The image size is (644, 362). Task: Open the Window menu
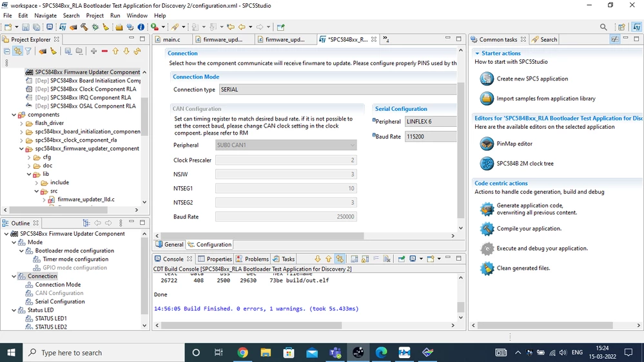(x=137, y=15)
